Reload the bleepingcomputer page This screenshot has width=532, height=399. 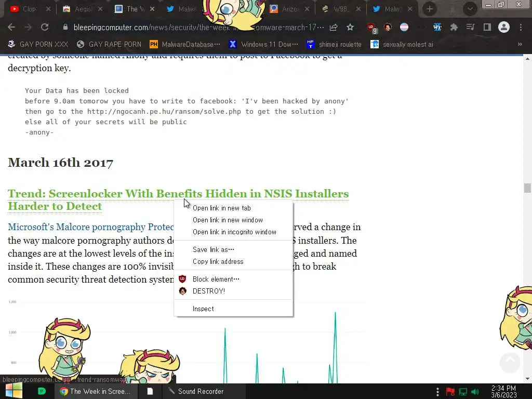(x=45, y=27)
